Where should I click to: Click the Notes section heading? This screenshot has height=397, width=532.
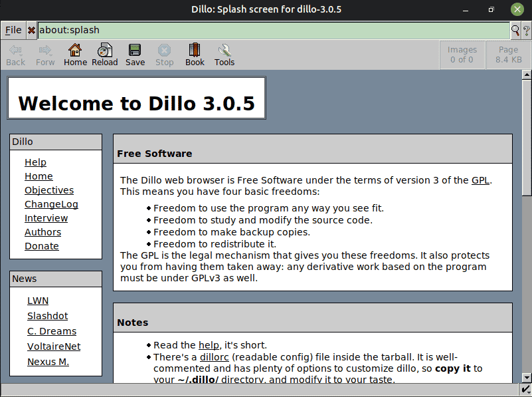click(133, 323)
